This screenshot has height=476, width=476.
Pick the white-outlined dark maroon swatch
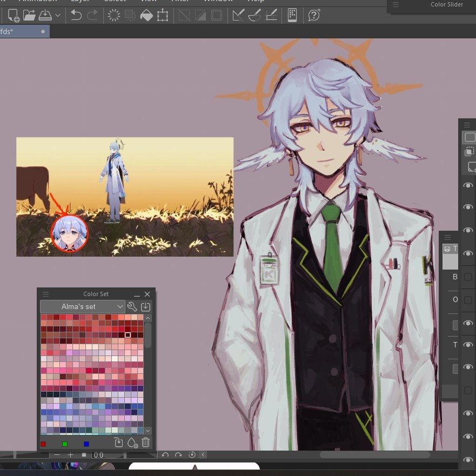(x=128, y=334)
